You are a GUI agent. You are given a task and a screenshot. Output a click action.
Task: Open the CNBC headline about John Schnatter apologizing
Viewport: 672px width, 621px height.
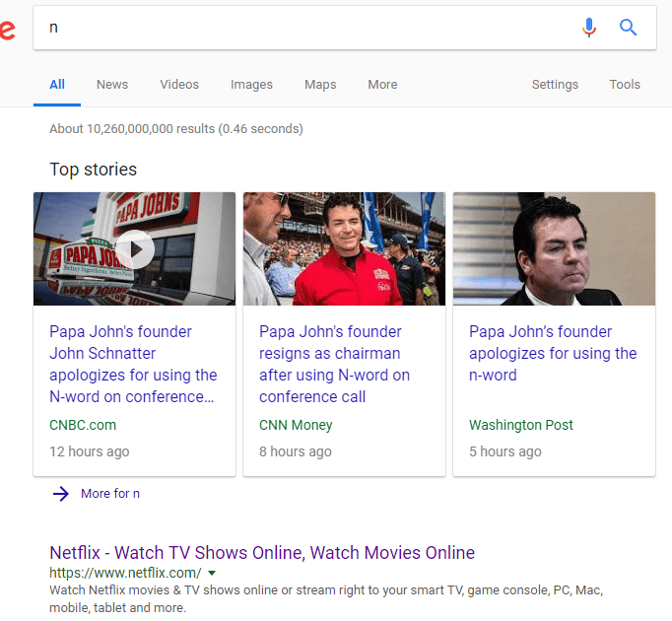(133, 364)
